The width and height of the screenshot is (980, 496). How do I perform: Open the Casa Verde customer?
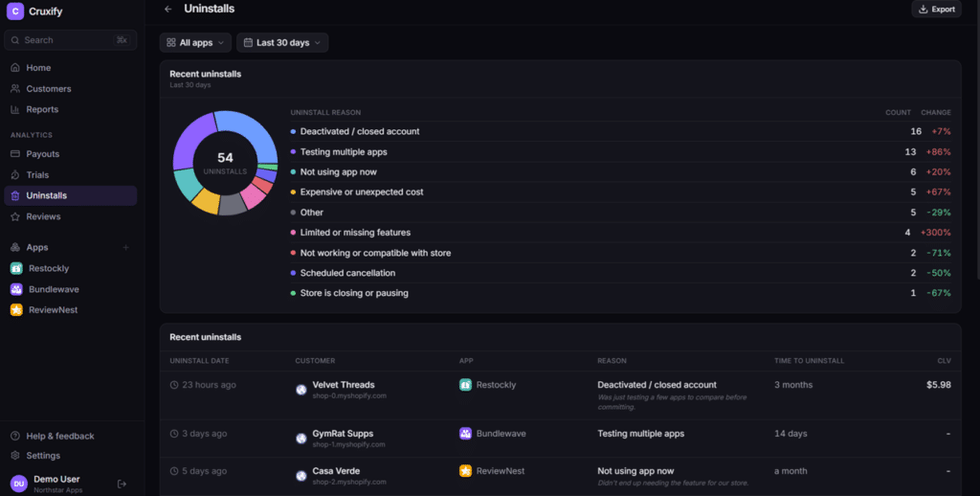[336, 471]
